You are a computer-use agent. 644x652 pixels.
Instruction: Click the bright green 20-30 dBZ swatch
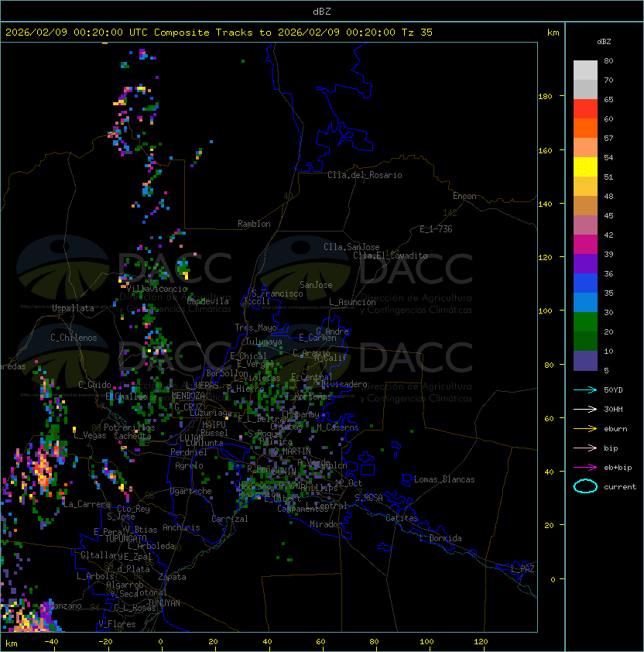585,321
